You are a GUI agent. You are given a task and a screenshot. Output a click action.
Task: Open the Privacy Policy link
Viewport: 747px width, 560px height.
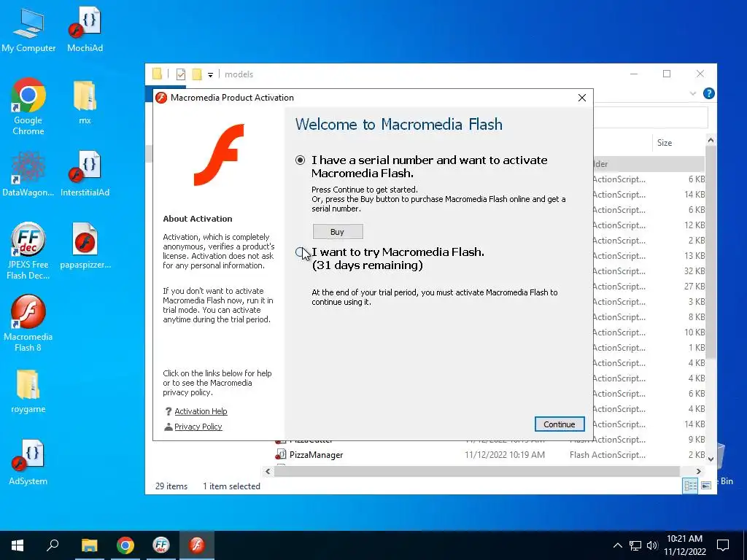(x=198, y=427)
